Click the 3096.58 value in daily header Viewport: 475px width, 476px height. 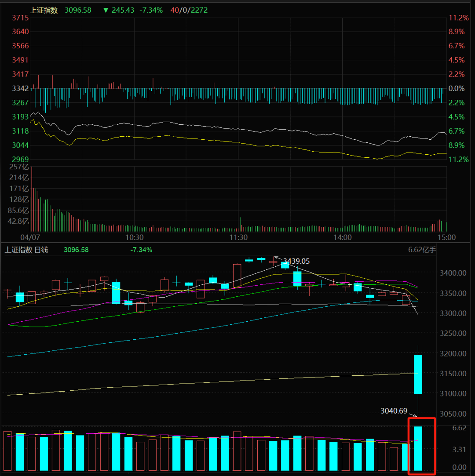coord(76,250)
